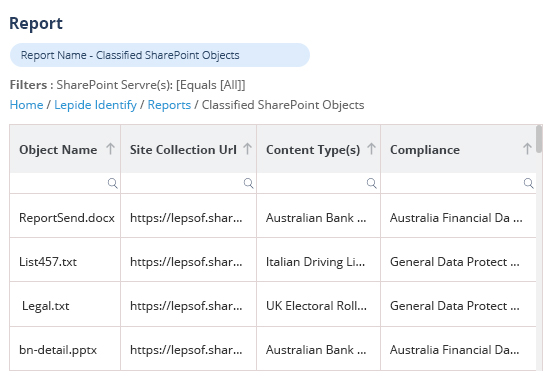Select the Object Name column header
552x380 pixels.
click(x=65, y=149)
